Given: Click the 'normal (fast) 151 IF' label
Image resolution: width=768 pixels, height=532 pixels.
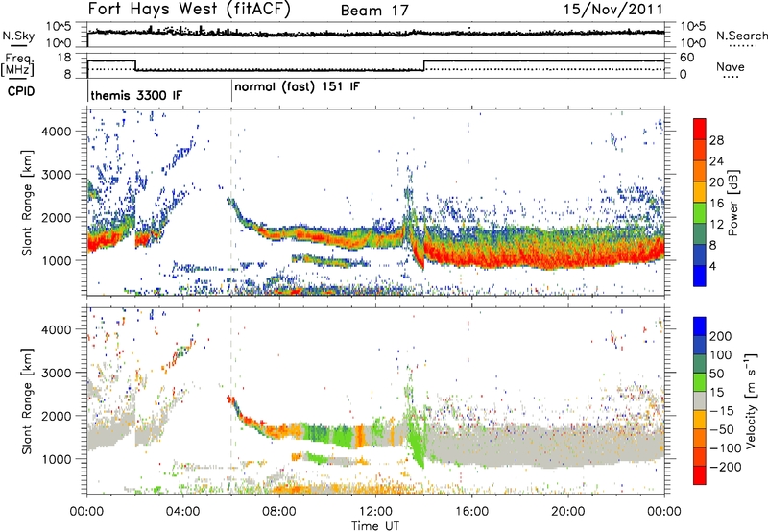Looking at the screenshot, I should pos(298,87).
